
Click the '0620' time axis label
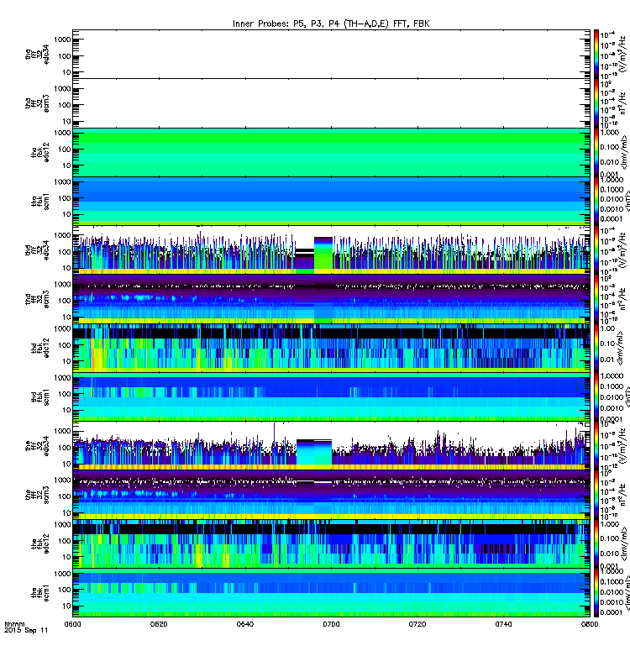[159, 624]
